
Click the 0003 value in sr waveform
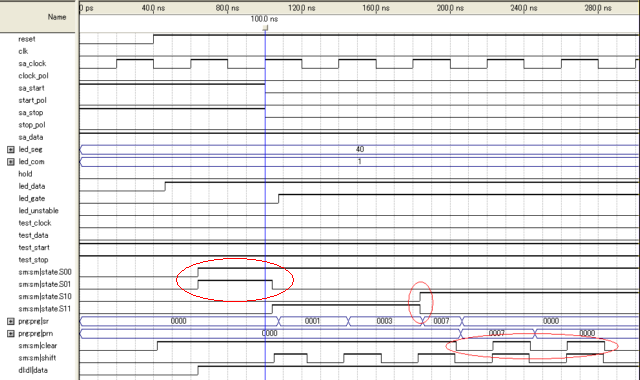point(384,321)
